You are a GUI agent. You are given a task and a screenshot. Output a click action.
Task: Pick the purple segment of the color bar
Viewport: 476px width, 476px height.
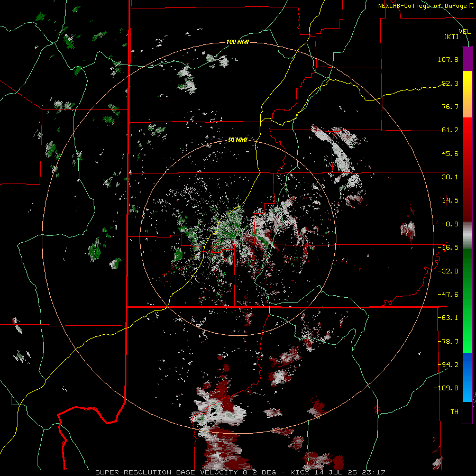point(467,59)
